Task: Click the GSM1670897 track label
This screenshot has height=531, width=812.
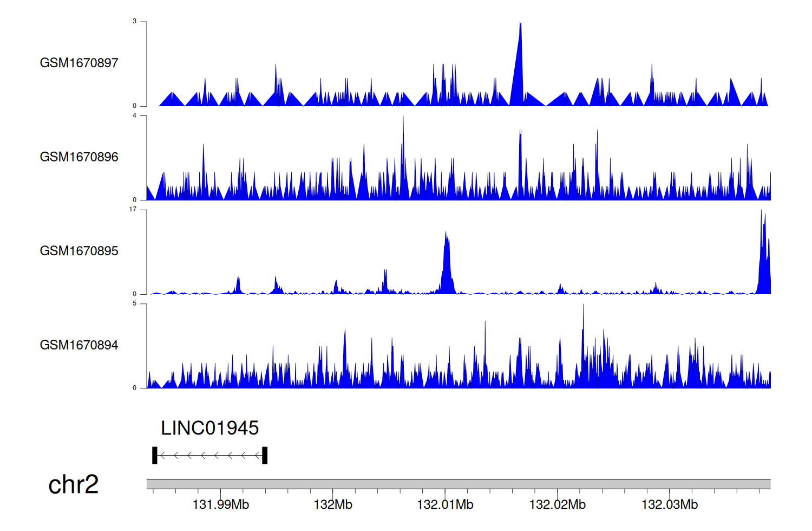Action: coord(79,63)
